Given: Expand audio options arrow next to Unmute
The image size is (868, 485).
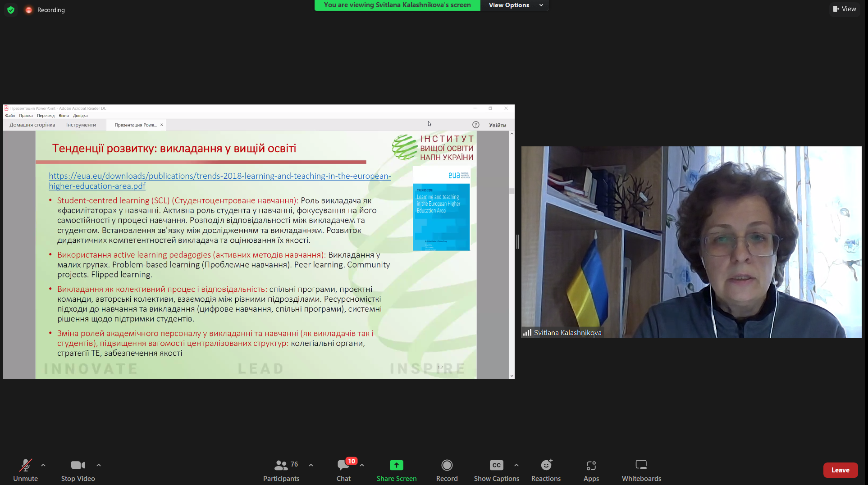Looking at the screenshot, I should click(43, 465).
